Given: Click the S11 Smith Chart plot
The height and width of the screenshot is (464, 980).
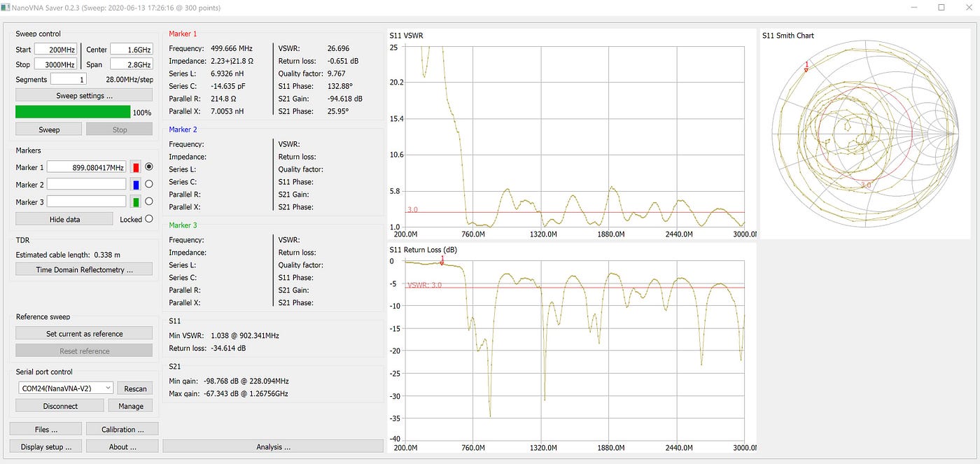Looking at the screenshot, I should tap(864, 134).
